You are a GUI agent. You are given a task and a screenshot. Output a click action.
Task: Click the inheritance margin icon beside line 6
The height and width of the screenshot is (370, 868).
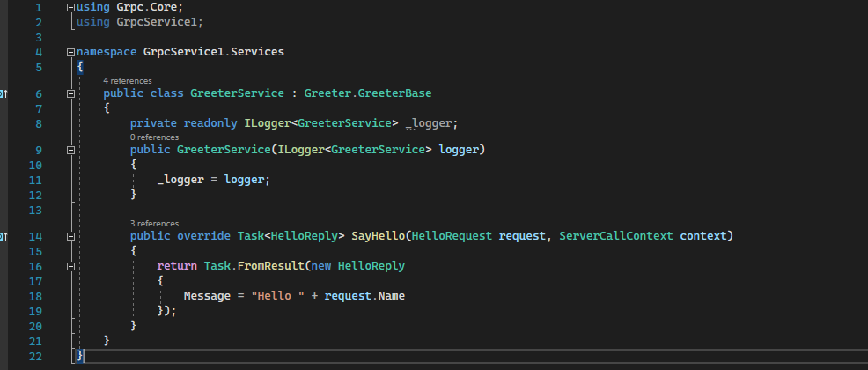click(x=4, y=94)
